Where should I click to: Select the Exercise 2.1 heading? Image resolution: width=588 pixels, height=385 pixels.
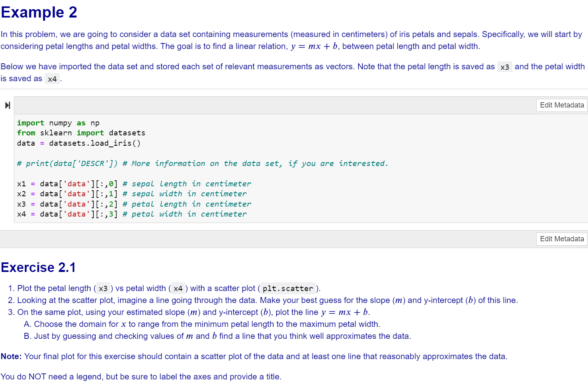click(38, 267)
